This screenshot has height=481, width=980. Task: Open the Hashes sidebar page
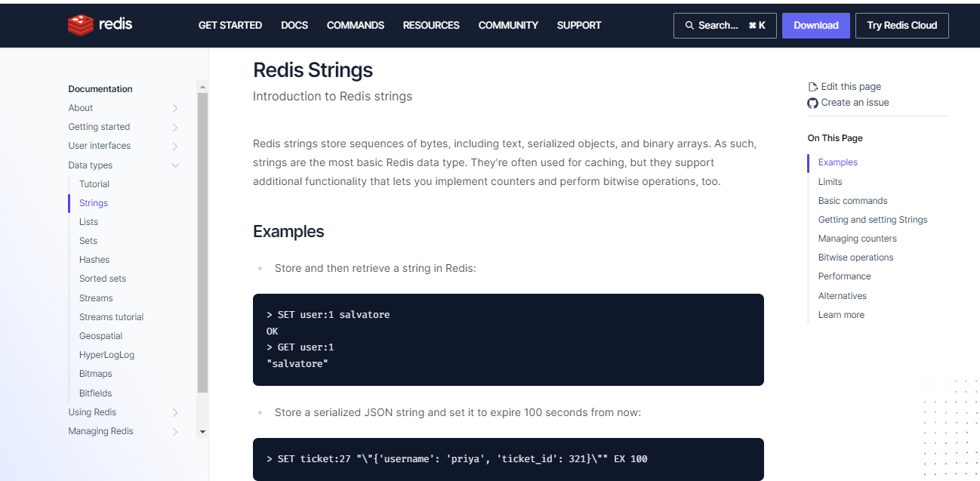coord(94,260)
